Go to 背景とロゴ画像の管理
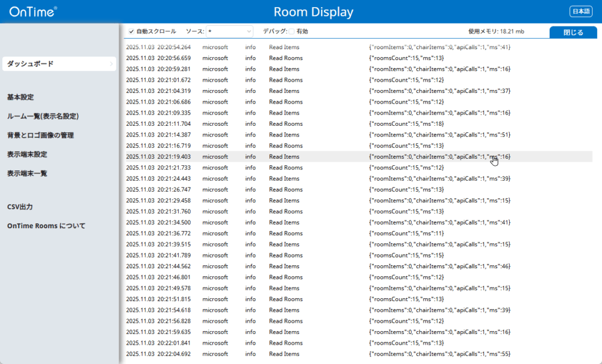The width and height of the screenshot is (602, 364). pyautogui.click(x=41, y=136)
